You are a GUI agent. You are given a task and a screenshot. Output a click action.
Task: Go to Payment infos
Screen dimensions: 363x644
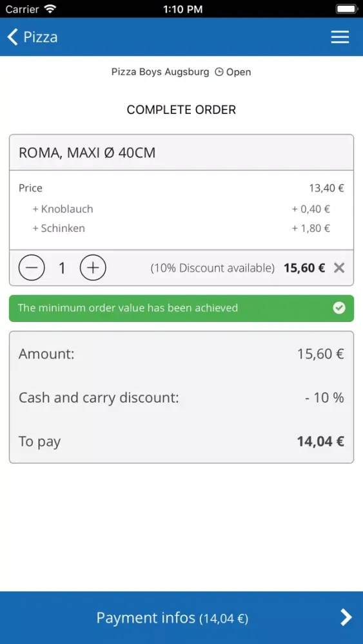point(181,618)
